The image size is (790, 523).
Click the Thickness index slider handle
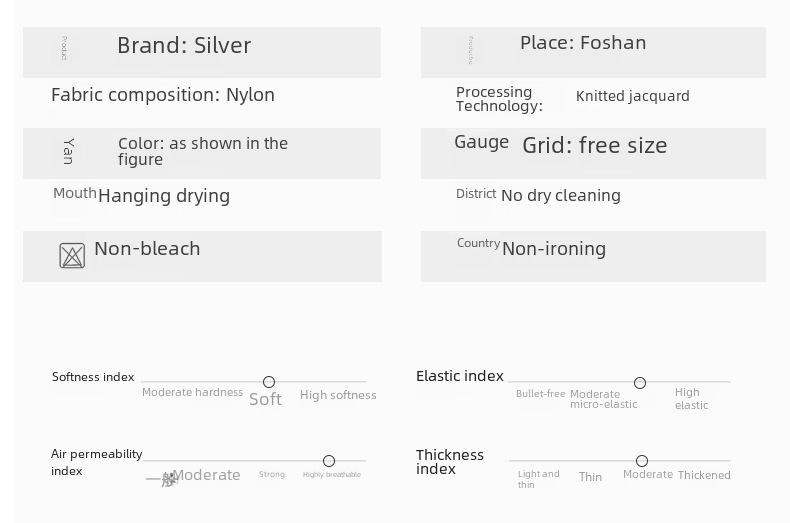[x=642, y=461]
